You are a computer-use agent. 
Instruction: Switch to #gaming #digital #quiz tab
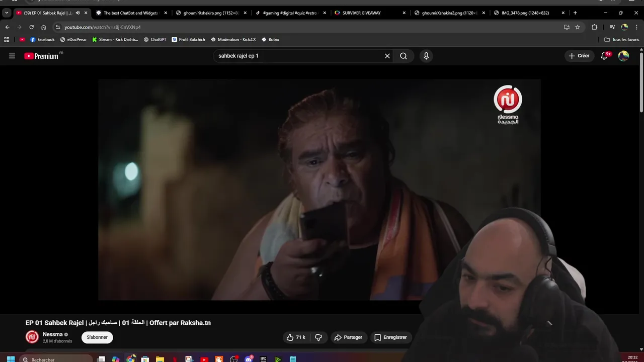290,13
